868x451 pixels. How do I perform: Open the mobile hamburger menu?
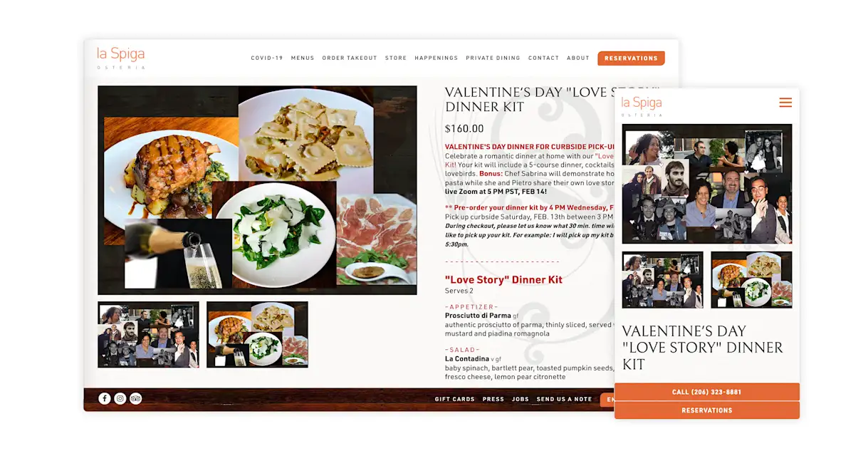785,103
